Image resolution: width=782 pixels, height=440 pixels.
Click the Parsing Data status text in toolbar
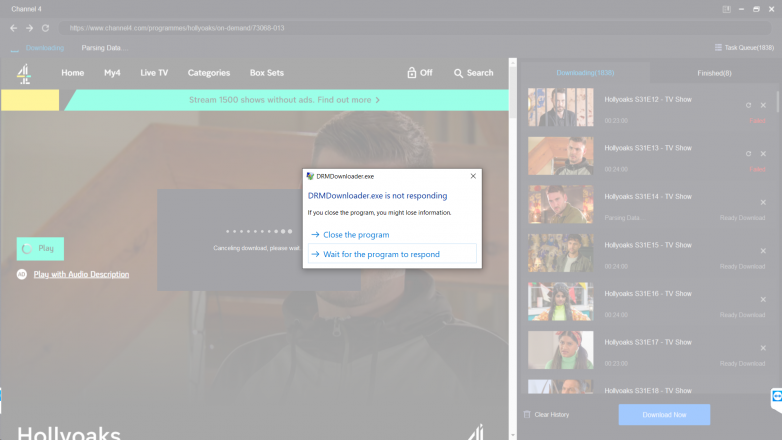coord(104,48)
